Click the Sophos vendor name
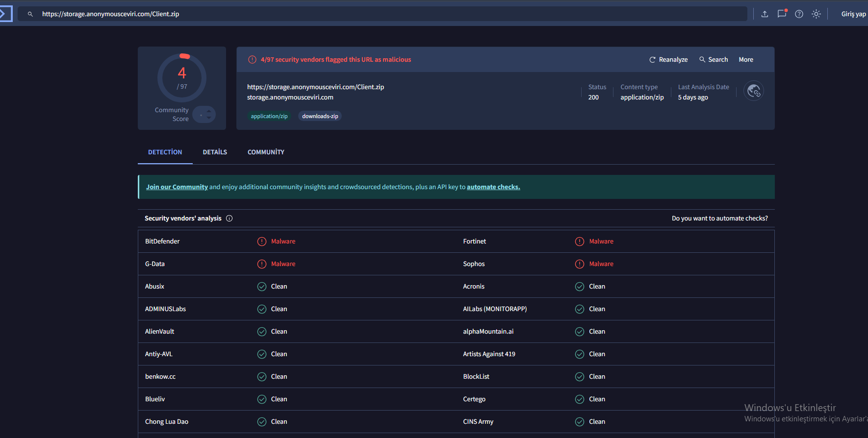The height and width of the screenshot is (438, 868). [474, 264]
